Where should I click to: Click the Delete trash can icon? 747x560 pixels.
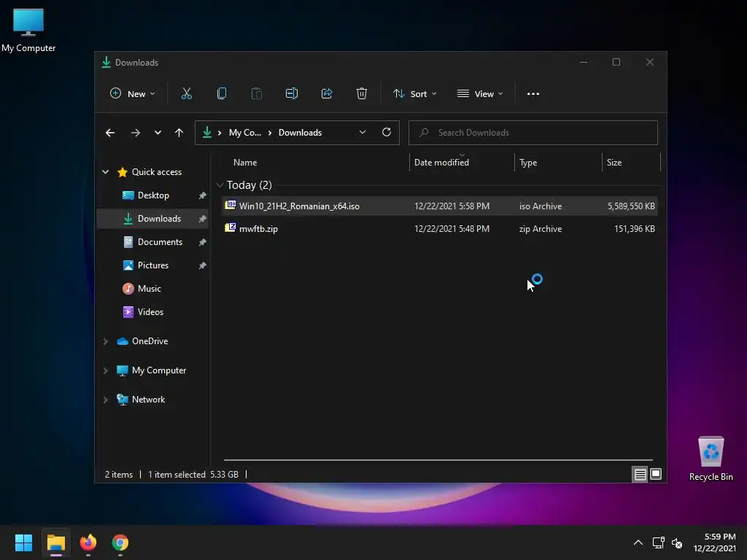click(x=362, y=94)
